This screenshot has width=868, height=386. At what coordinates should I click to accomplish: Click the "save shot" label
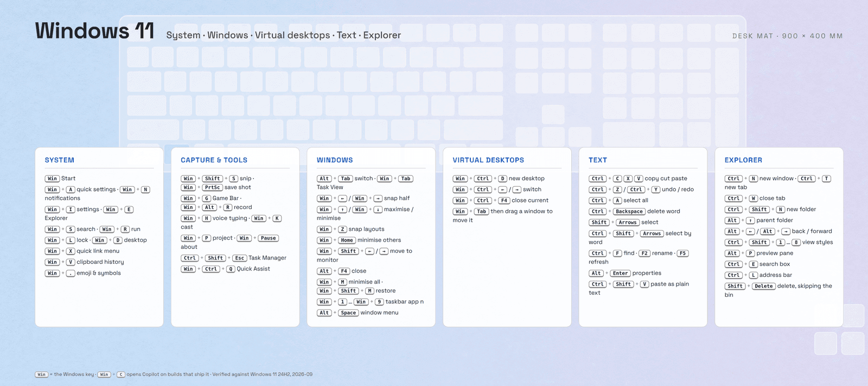point(238,187)
